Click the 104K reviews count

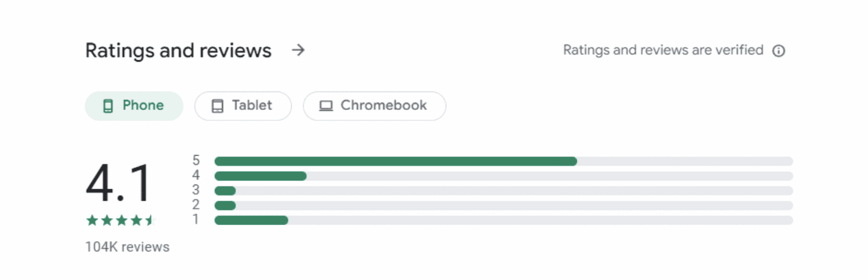[127, 247]
